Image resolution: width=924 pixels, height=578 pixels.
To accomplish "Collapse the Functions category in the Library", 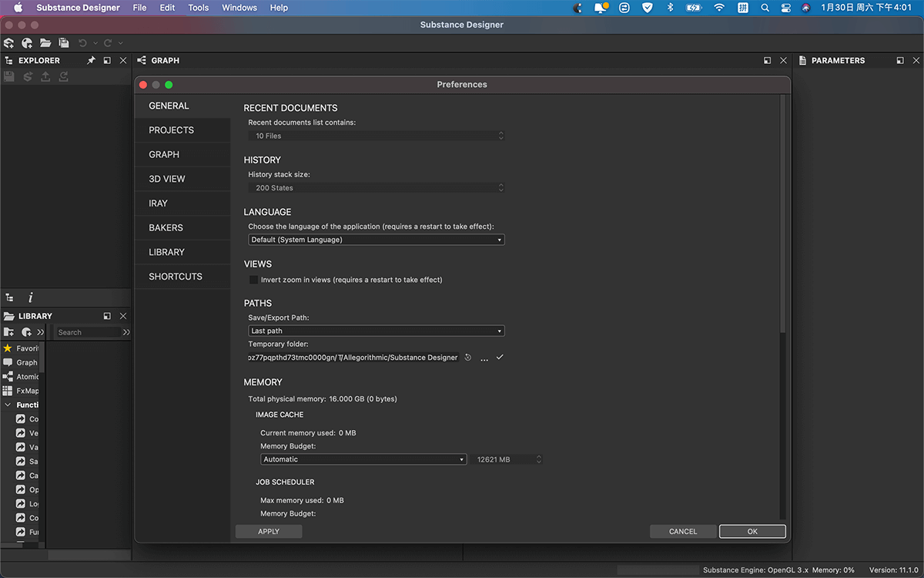I will coord(8,405).
